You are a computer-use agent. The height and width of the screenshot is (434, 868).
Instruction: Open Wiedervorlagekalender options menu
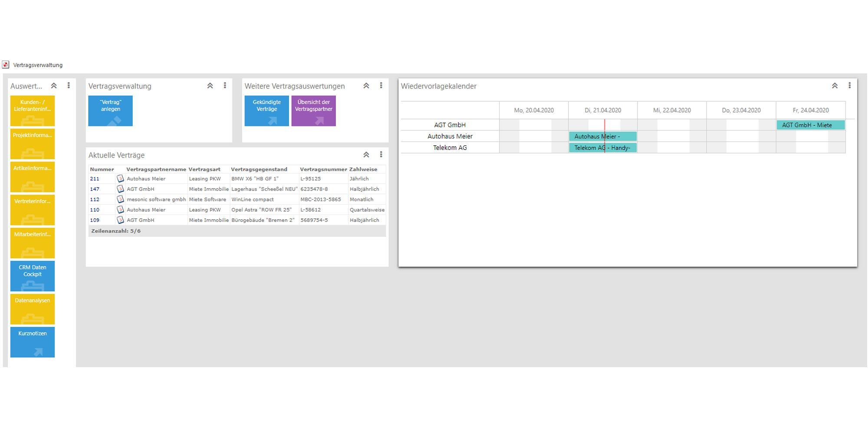849,86
